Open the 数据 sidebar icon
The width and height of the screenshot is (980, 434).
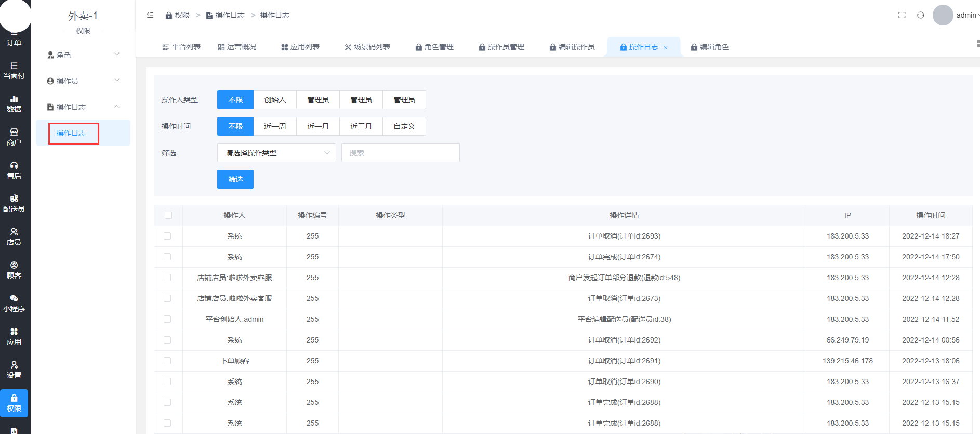[x=14, y=103]
